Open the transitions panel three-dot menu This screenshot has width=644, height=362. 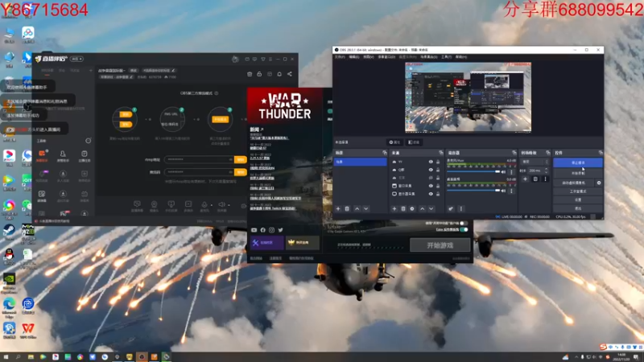[546, 179]
